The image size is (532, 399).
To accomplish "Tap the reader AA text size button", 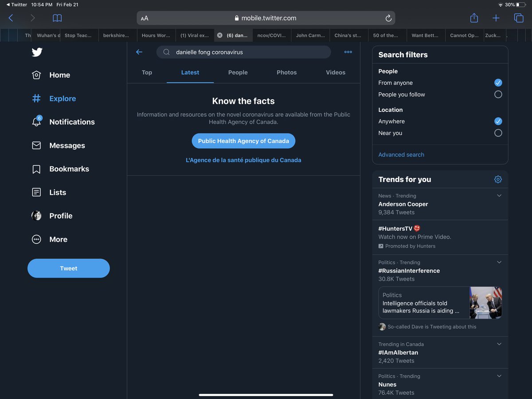I will (x=145, y=18).
